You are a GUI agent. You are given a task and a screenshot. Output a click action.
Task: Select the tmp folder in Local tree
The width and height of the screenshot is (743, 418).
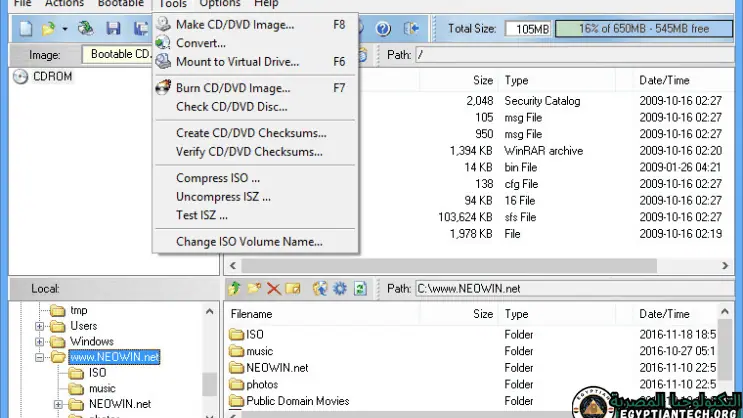click(x=79, y=310)
